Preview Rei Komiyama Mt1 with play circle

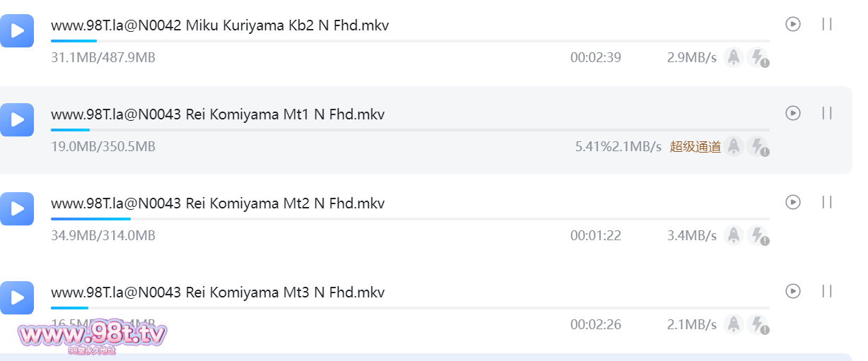[793, 113]
